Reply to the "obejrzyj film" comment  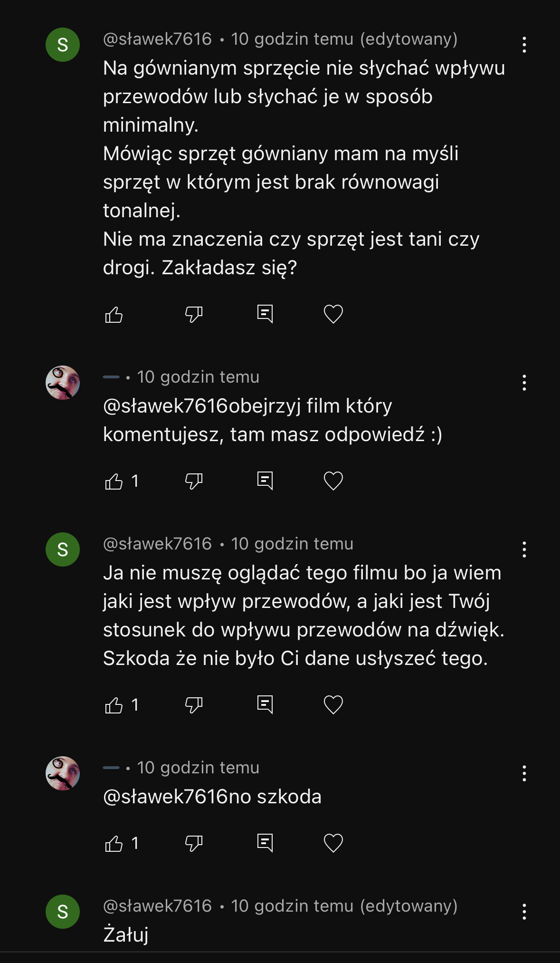click(x=265, y=481)
